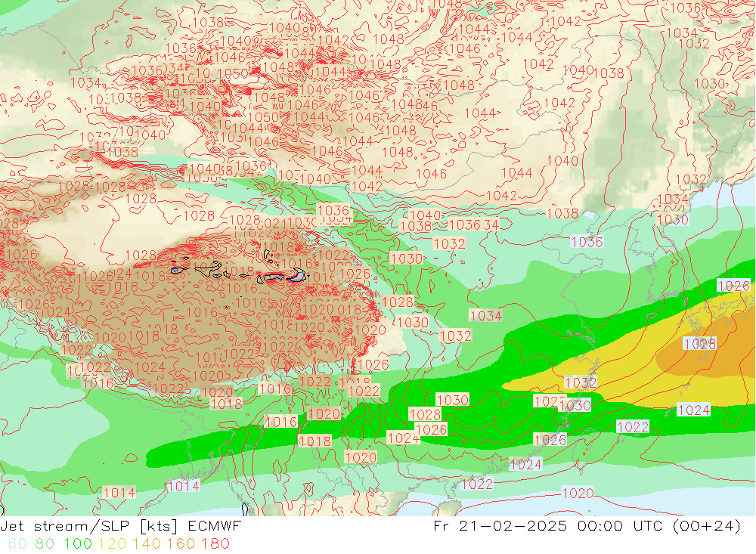The image size is (756, 554).
Task: Click the 140 kts legend value
Action: (147, 543)
